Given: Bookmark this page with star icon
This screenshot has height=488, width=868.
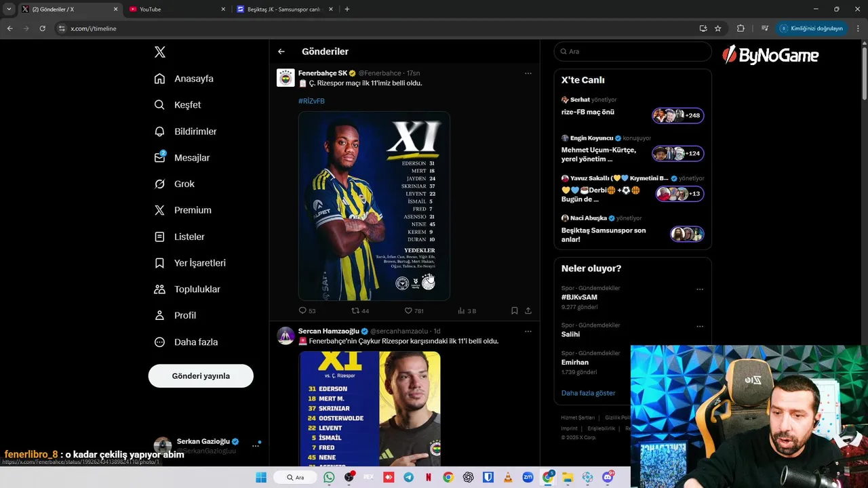Looking at the screenshot, I should click(x=717, y=28).
